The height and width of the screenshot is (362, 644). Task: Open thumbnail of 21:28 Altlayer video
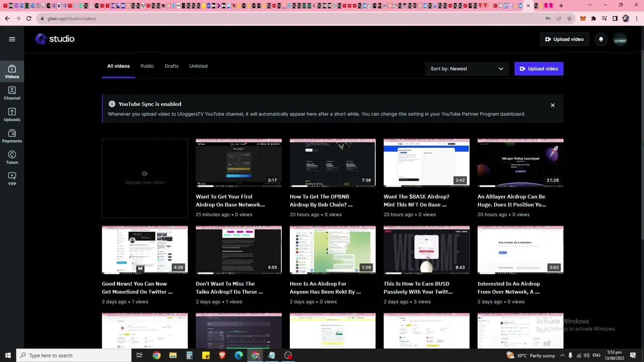tap(520, 163)
